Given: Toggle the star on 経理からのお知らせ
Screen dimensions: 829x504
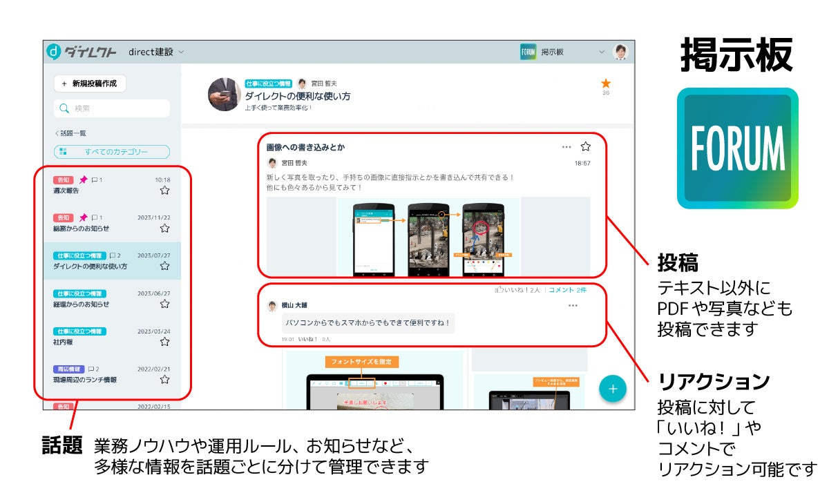Looking at the screenshot, I should point(164,304).
